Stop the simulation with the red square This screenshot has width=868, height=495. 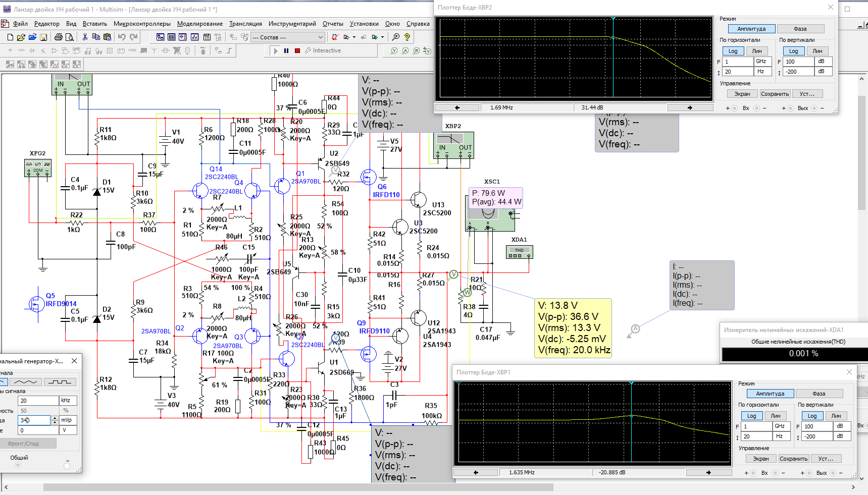297,50
